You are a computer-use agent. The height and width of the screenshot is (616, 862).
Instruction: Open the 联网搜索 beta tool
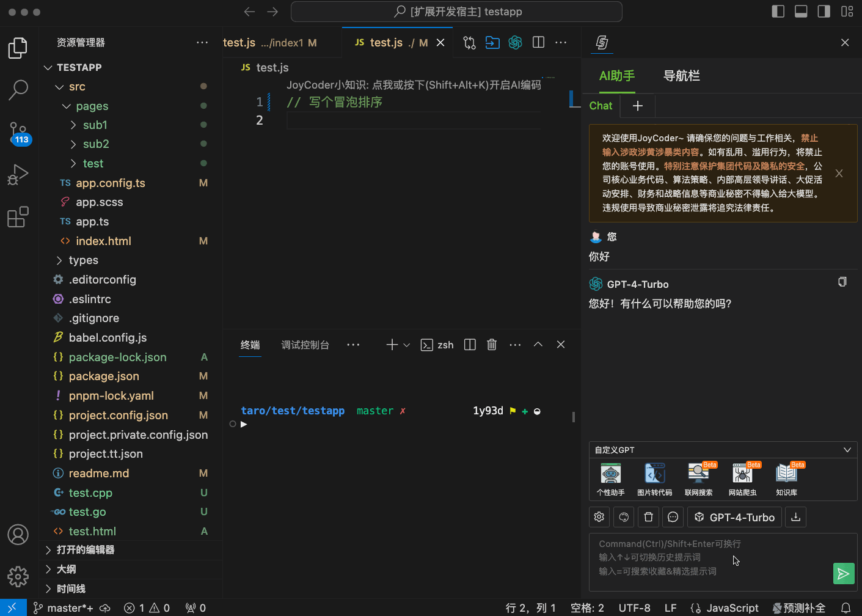pyautogui.click(x=699, y=479)
